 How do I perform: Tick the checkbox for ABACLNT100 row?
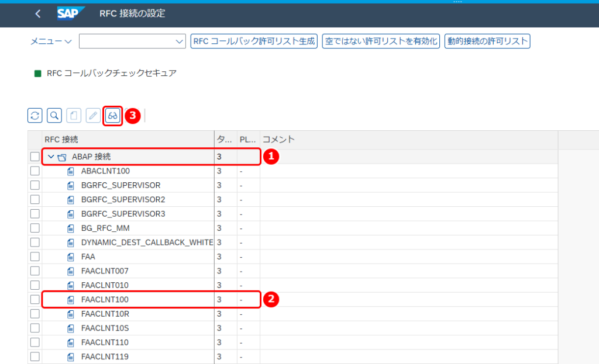click(35, 171)
